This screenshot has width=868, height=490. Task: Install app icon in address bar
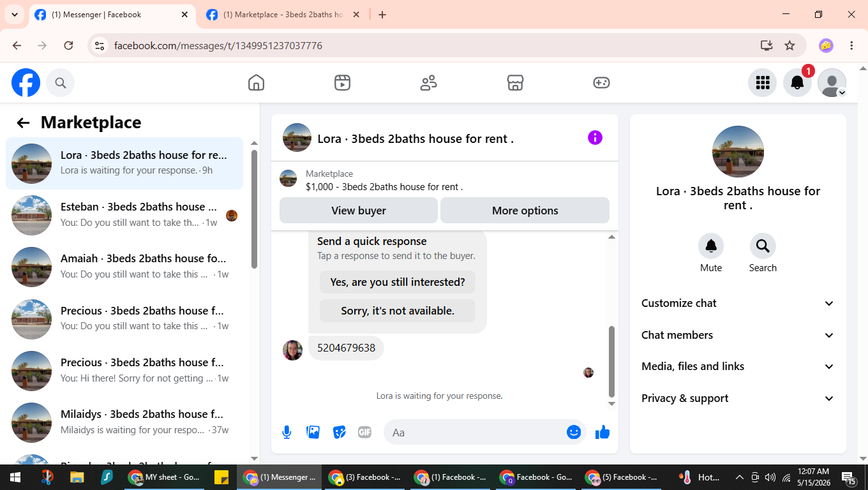(x=767, y=45)
